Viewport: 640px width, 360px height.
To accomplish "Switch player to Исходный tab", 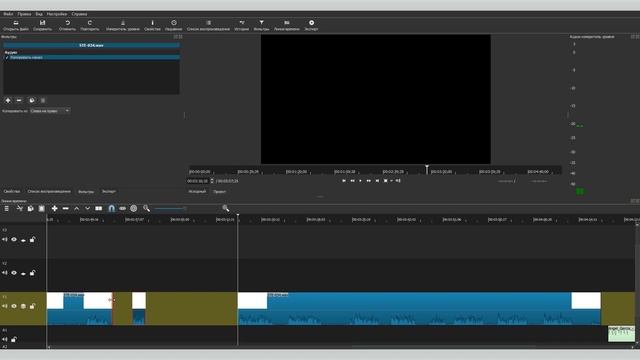I will (x=197, y=191).
